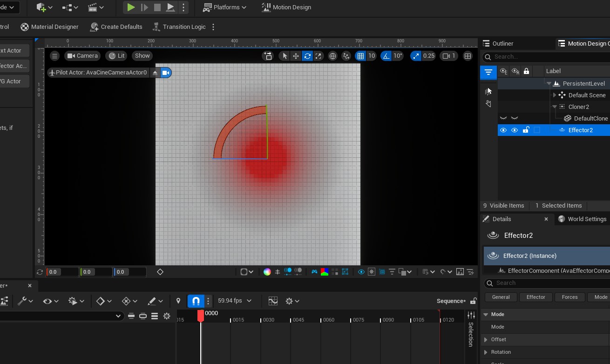Collapse the Cloner2 tree item
Image resolution: width=610 pixels, height=364 pixels.
pos(555,107)
